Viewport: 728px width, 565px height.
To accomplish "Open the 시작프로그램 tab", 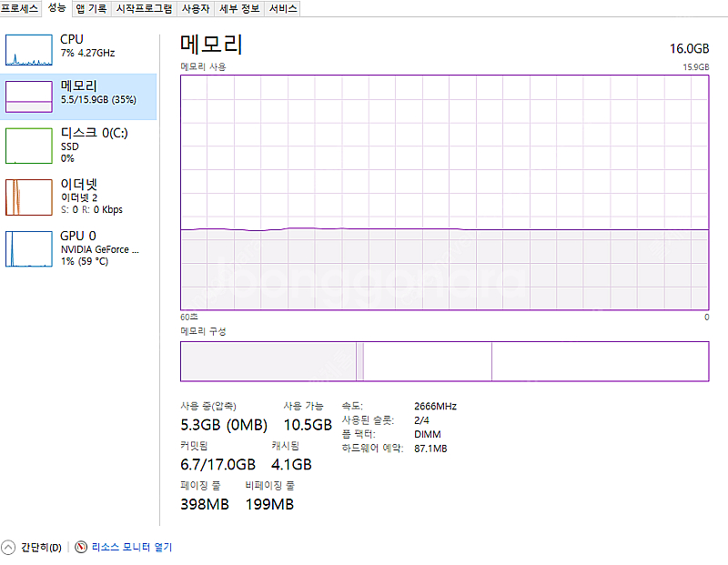I will (x=144, y=8).
